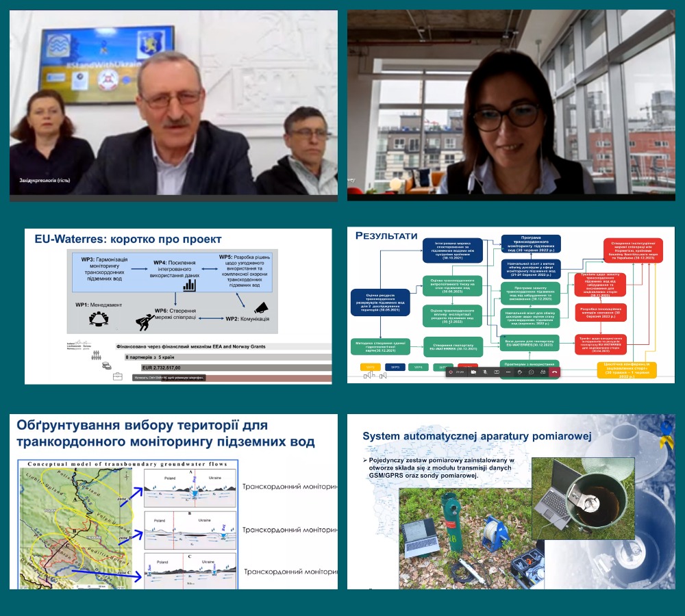Click the recording timer indicator
This screenshot has height=616, width=685.
[457, 372]
